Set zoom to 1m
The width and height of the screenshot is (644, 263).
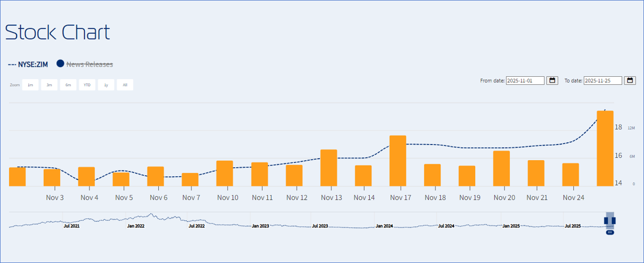(x=30, y=85)
